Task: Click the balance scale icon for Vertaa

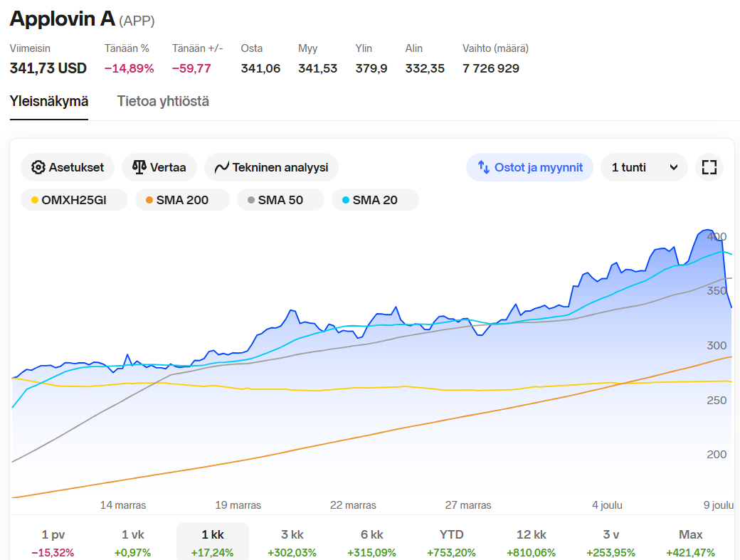Action: coord(139,167)
